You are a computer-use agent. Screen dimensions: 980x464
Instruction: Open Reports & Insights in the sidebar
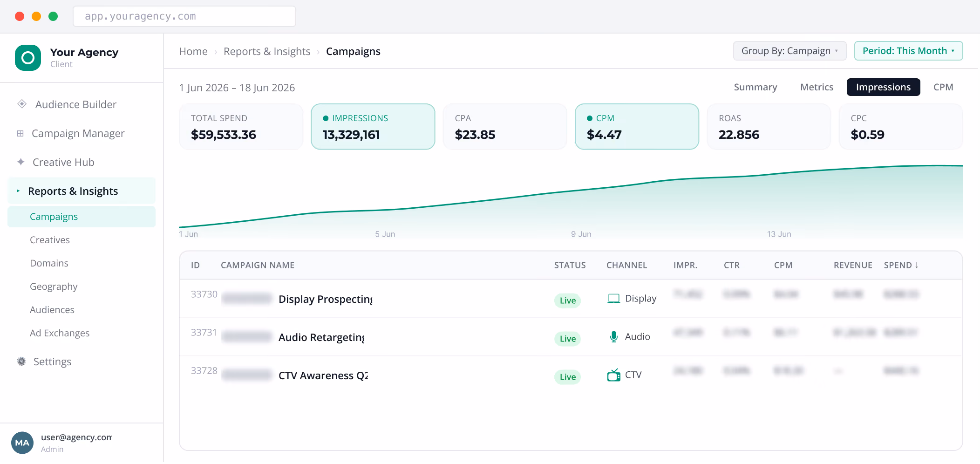coord(82,191)
